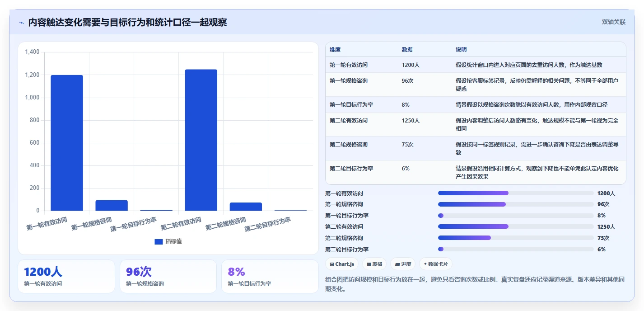
Task: Click the 第一轮有效访问 bar in the chart
Action: (x=67, y=143)
